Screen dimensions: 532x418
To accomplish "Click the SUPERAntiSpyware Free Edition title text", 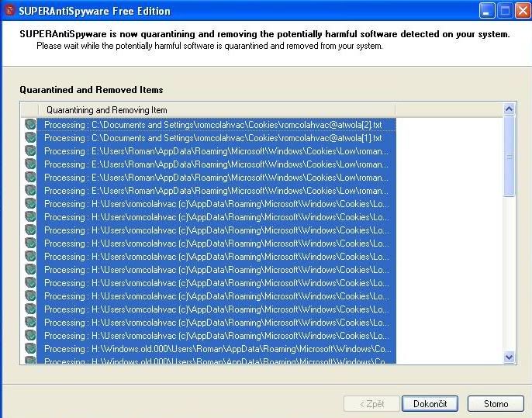I will [x=95, y=11].
